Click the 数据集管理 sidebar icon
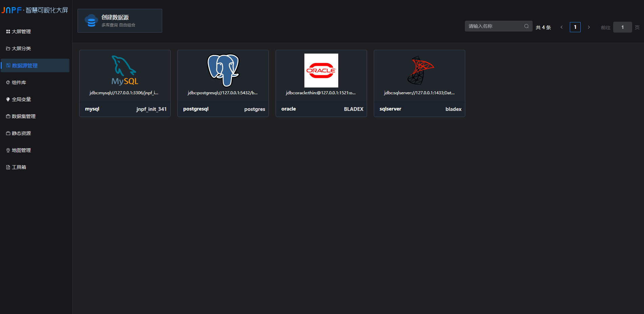 8,116
